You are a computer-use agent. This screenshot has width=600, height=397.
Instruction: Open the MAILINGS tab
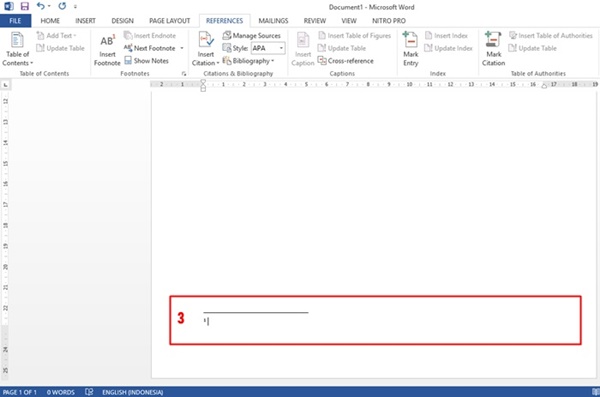coord(273,21)
